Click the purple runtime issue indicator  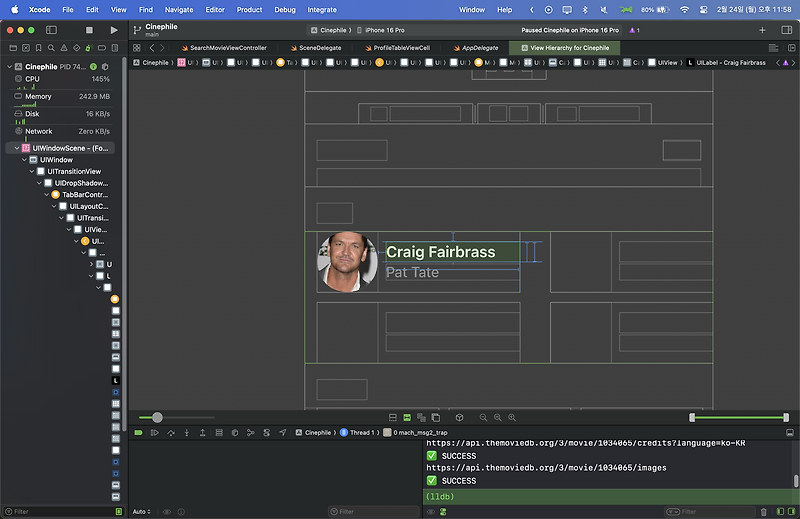click(x=634, y=30)
